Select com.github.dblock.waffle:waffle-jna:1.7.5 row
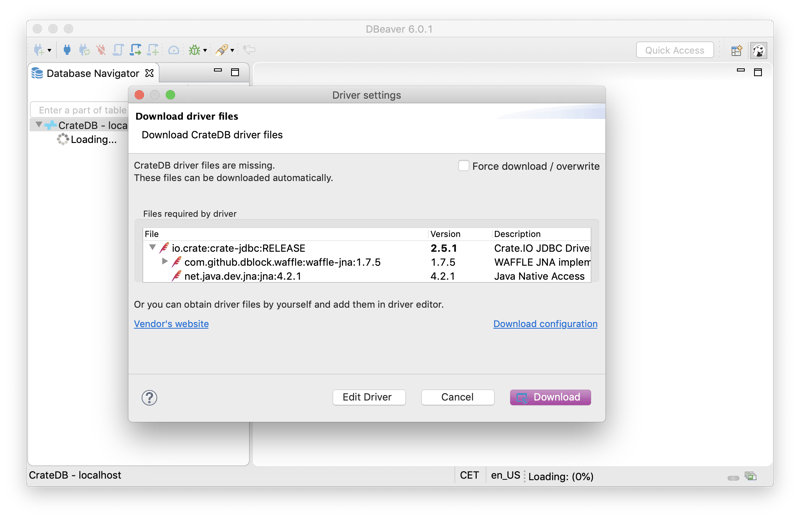Screen dimensions: 800x519 tap(282, 262)
